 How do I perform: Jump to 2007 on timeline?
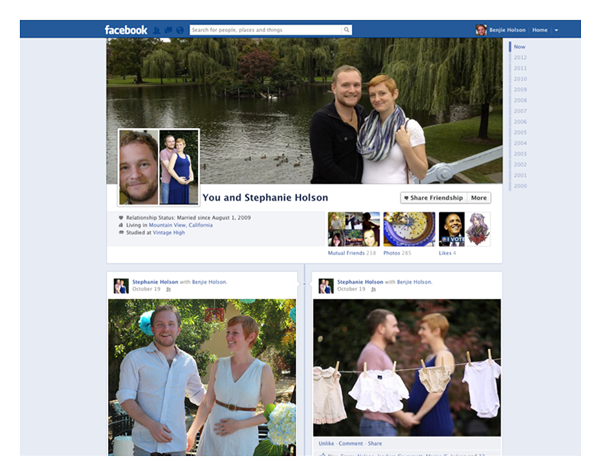pos(520,111)
